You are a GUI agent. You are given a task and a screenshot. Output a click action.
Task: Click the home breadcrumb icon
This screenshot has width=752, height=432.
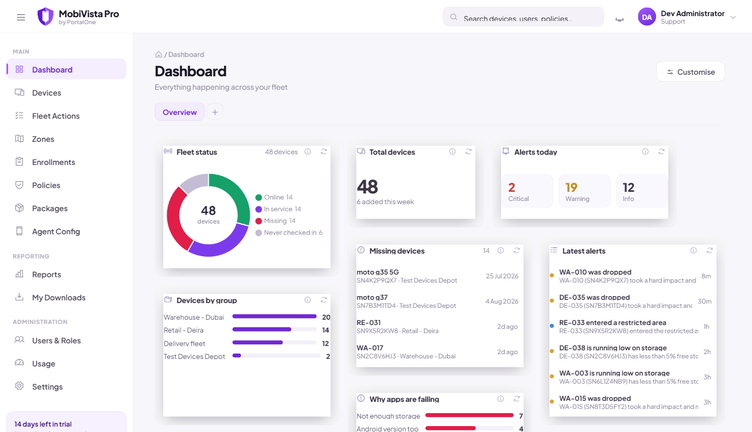click(x=158, y=55)
